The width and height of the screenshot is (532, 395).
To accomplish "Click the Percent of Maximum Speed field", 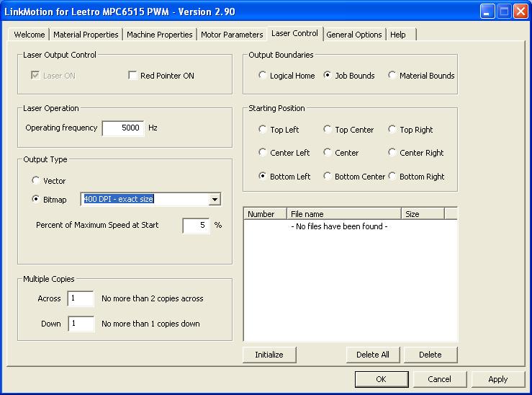I will (196, 226).
